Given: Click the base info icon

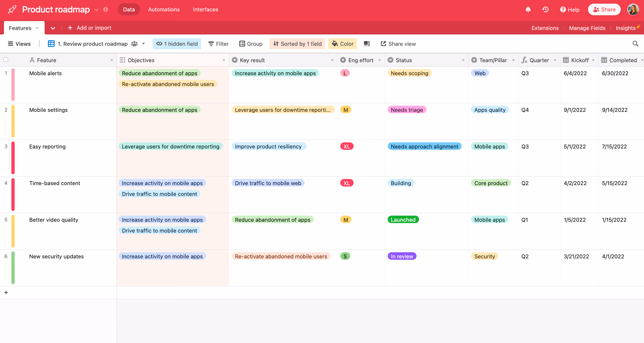Looking at the screenshot, I should click(x=106, y=10).
